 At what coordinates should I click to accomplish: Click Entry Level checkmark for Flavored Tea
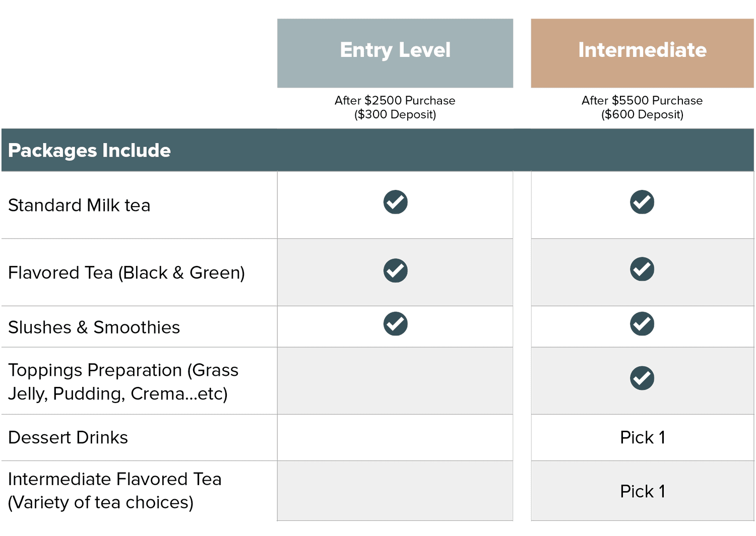[395, 271]
